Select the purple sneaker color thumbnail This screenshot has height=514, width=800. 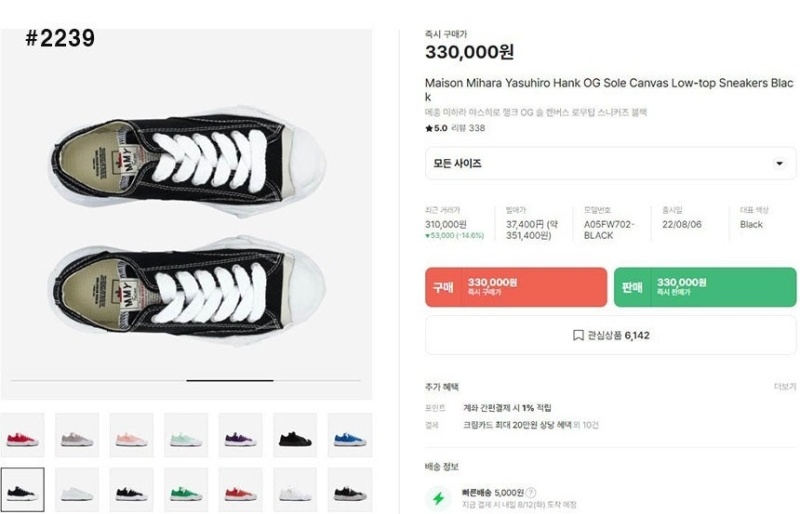click(x=240, y=436)
